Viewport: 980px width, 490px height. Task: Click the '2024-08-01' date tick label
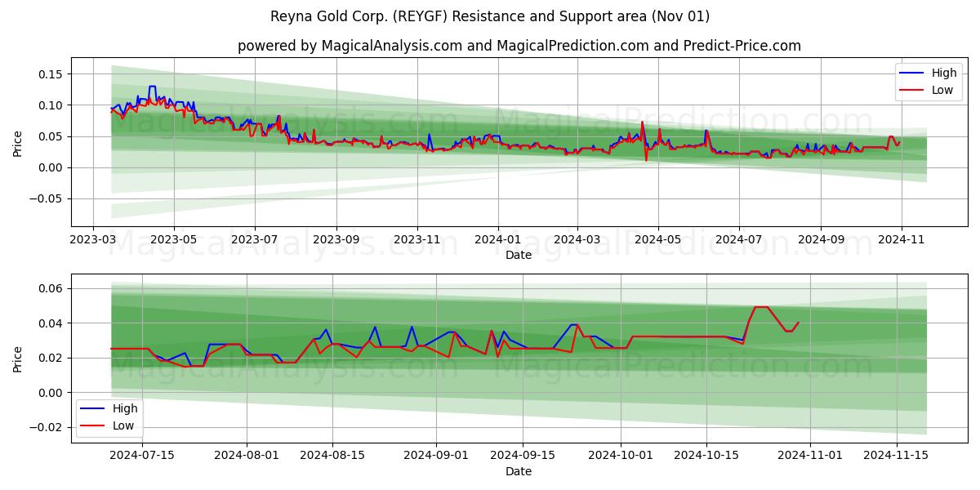[247, 457]
